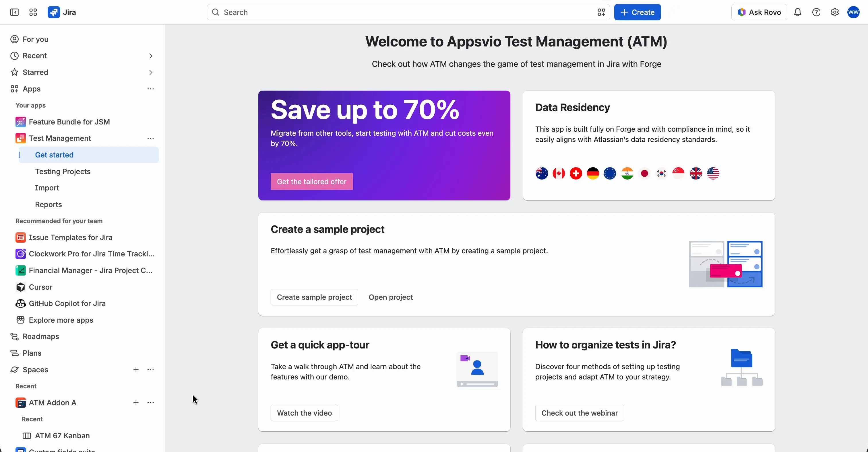Viewport: 868px width, 452px height.
Task: Expand the Recent section chevron
Action: point(151,56)
